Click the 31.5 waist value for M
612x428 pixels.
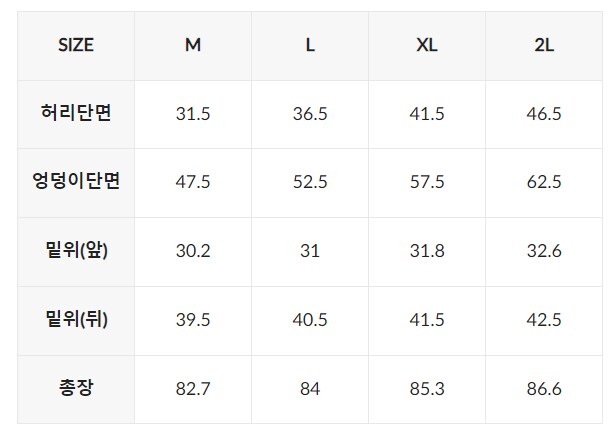pyautogui.click(x=193, y=114)
